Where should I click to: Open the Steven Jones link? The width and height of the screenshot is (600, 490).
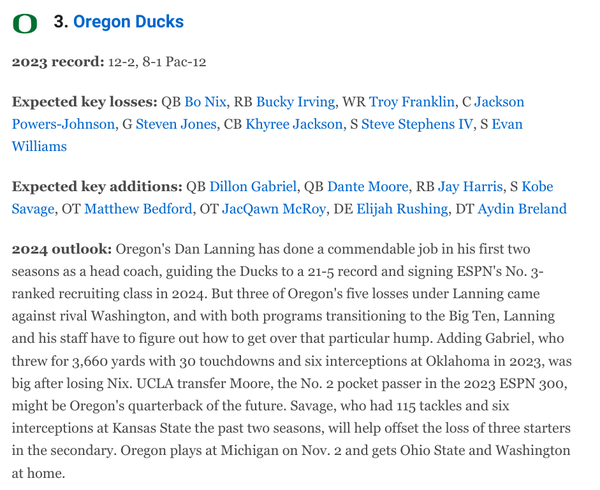(176, 124)
